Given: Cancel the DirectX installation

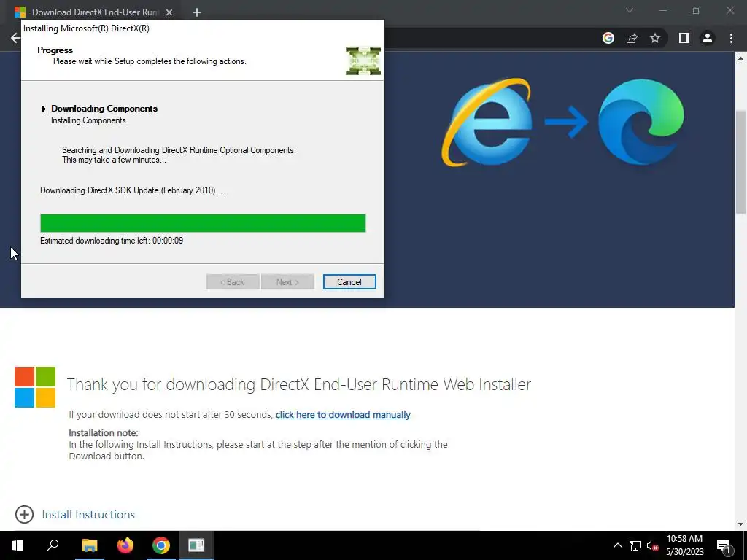Looking at the screenshot, I should 349,282.
